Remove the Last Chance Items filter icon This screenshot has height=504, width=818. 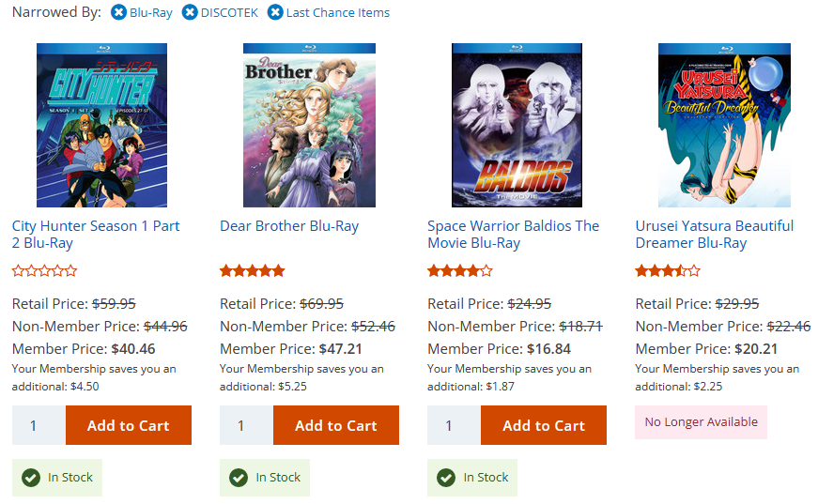[275, 12]
